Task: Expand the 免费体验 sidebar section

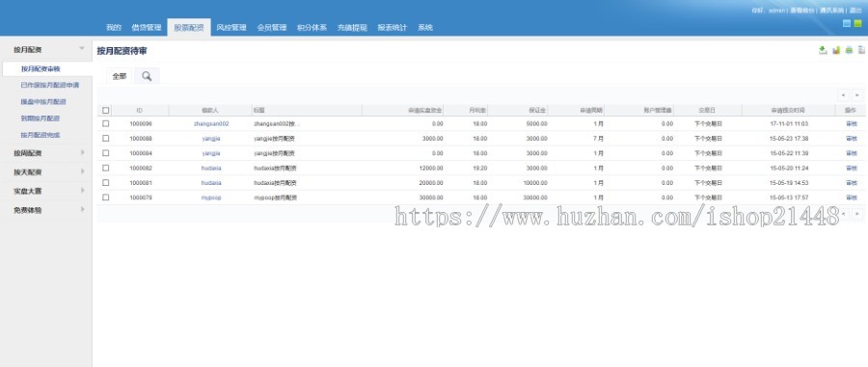Action: click(83, 209)
